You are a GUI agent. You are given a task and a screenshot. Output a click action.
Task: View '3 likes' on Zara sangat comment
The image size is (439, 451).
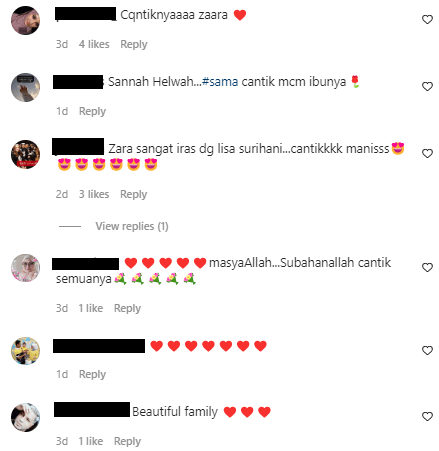pos(94,194)
